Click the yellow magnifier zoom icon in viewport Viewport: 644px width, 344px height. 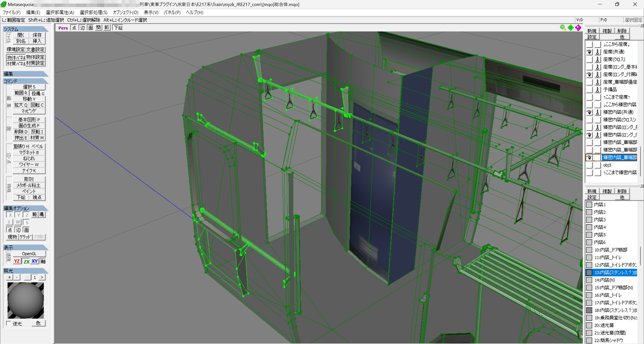[563, 28]
